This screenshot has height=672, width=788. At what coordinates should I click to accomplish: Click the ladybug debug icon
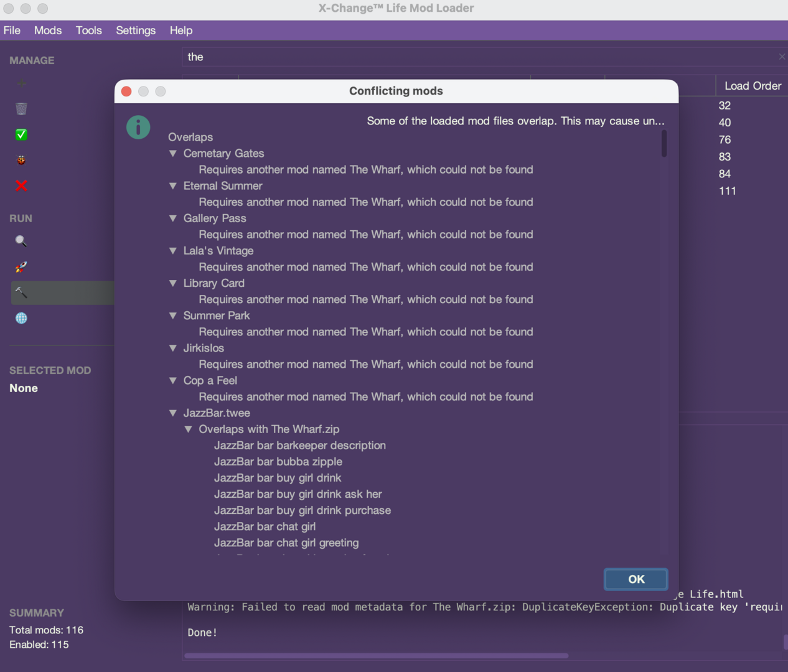click(x=21, y=160)
